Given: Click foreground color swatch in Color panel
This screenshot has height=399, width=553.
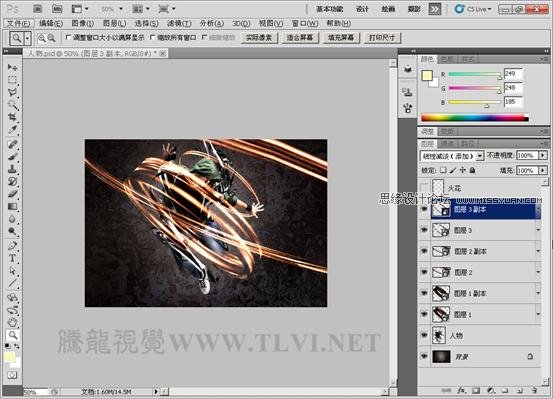Looking at the screenshot, I should [x=427, y=75].
